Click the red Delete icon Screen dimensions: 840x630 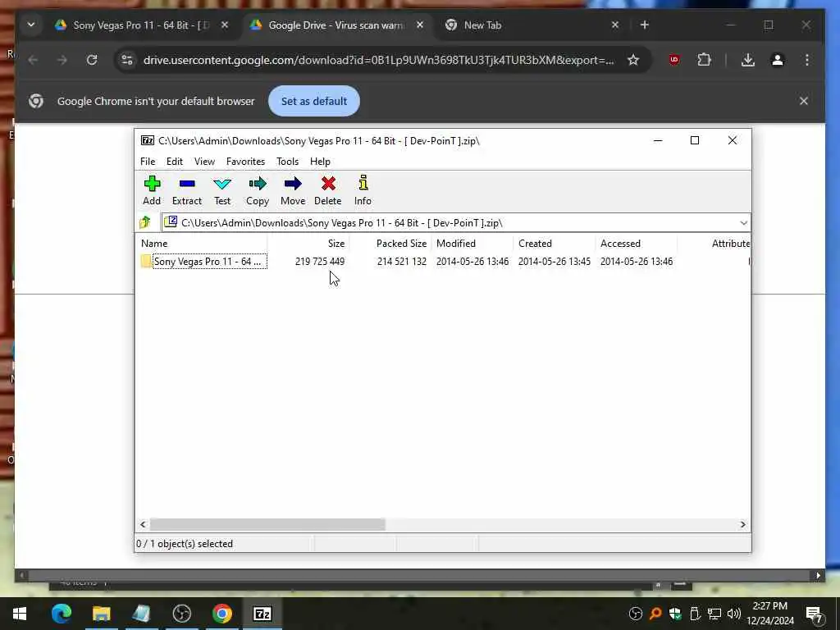(x=328, y=190)
